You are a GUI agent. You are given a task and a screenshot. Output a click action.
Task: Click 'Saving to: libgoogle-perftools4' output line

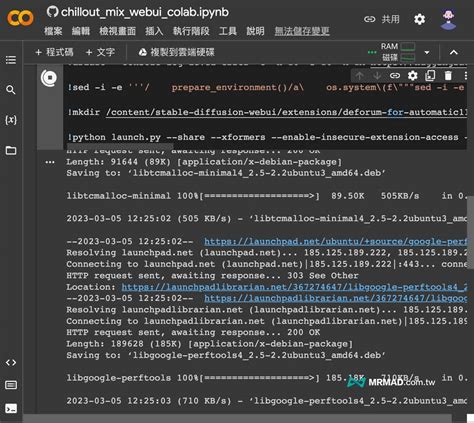226,355
